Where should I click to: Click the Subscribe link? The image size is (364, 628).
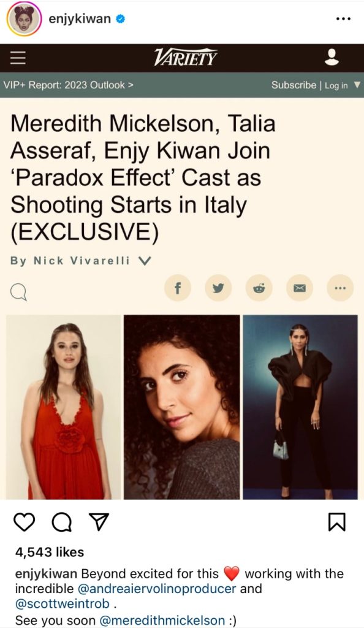[x=294, y=85]
